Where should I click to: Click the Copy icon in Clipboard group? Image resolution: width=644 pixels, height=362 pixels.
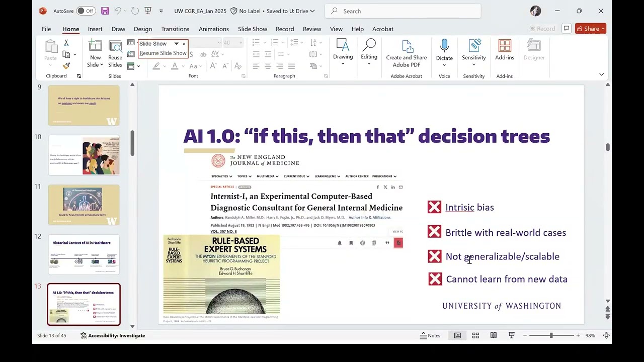[x=66, y=54]
